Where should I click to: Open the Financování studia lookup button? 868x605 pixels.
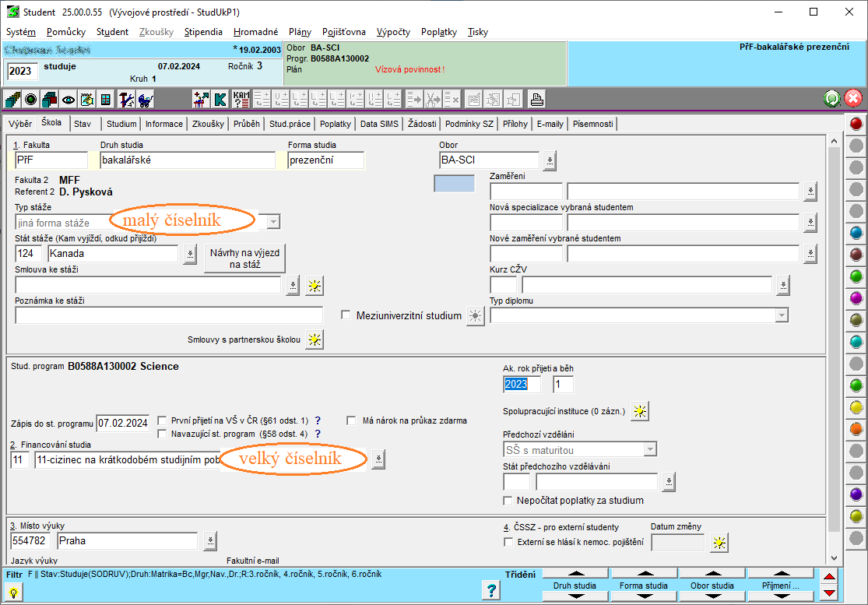378,459
